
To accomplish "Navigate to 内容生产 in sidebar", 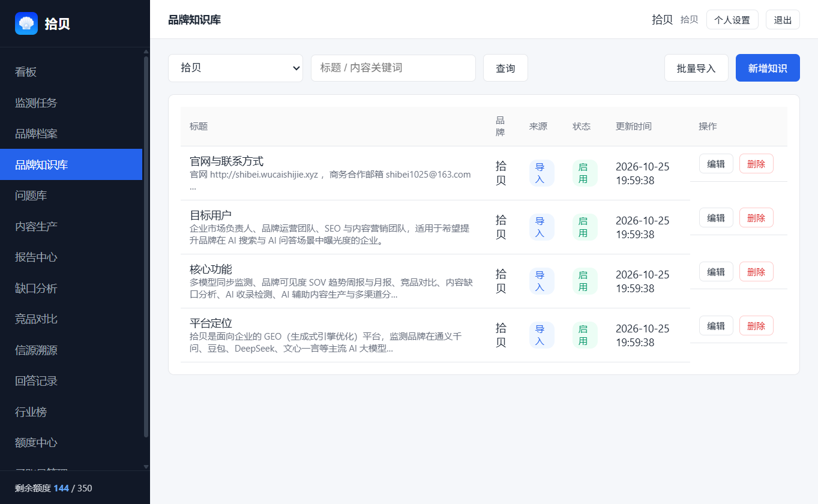I will (71, 226).
